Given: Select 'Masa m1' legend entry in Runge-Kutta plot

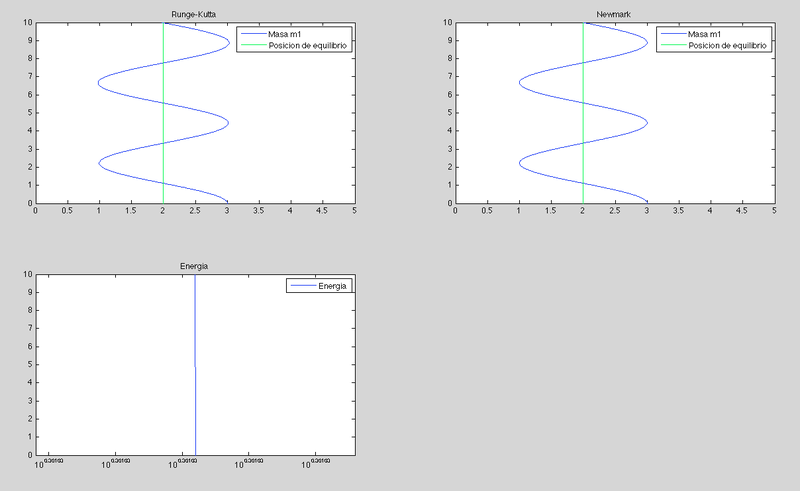Looking at the screenshot, I should [300, 35].
